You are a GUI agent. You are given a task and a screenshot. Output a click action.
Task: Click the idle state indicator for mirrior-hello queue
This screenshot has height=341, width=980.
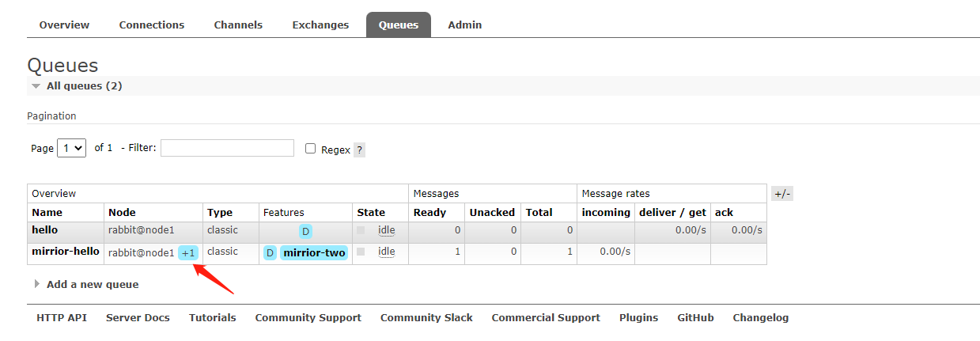click(386, 252)
